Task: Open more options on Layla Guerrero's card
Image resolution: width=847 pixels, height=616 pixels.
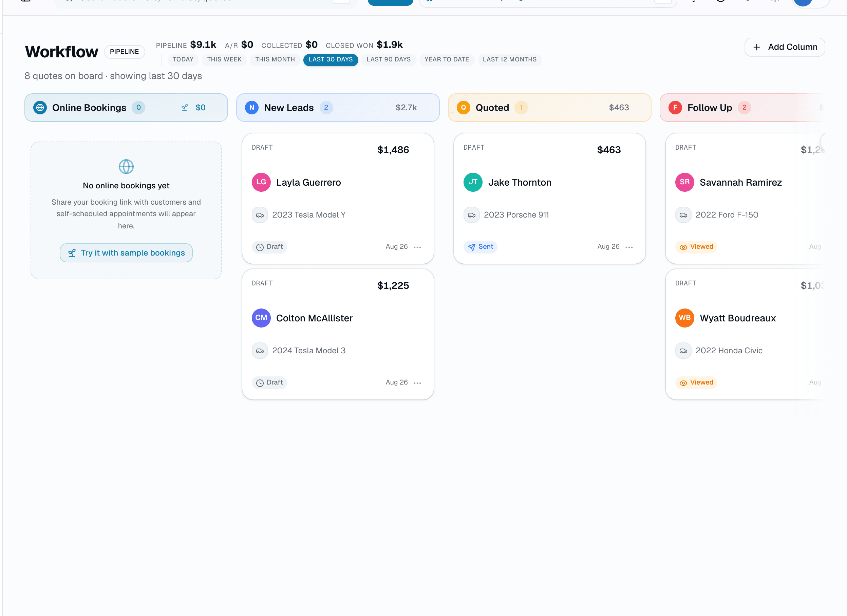Action: pos(417,247)
